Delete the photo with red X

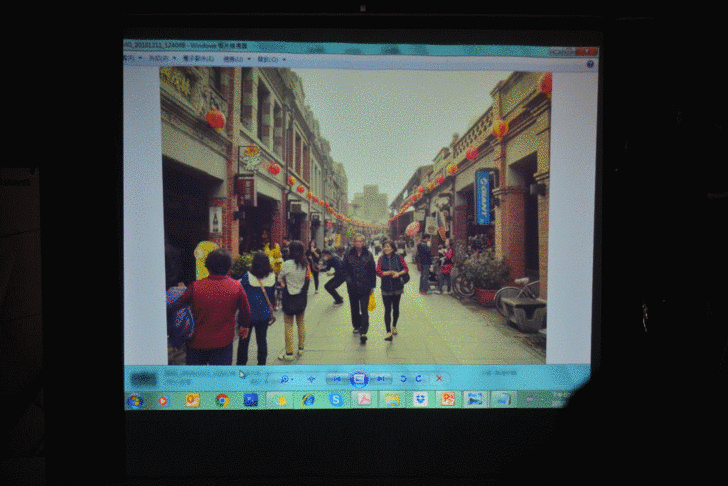(x=439, y=379)
